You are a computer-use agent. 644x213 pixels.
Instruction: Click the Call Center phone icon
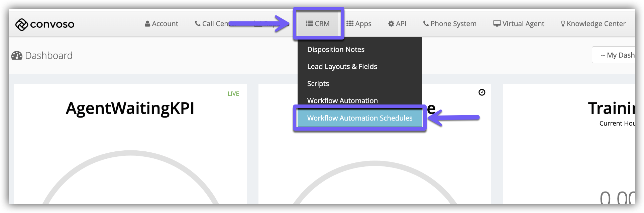(x=198, y=24)
